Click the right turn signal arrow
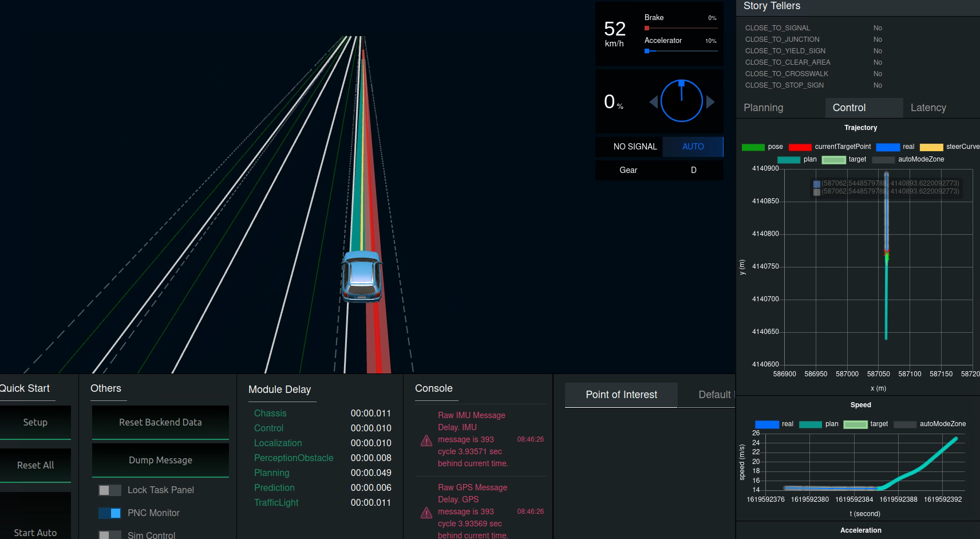This screenshot has height=539, width=980. pyautogui.click(x=710, y=102)
